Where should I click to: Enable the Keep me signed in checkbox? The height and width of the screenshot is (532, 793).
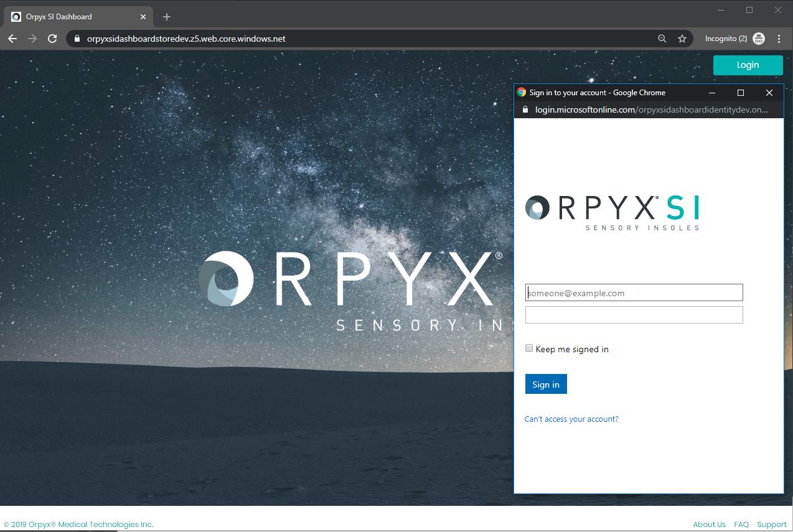point(529,348)
